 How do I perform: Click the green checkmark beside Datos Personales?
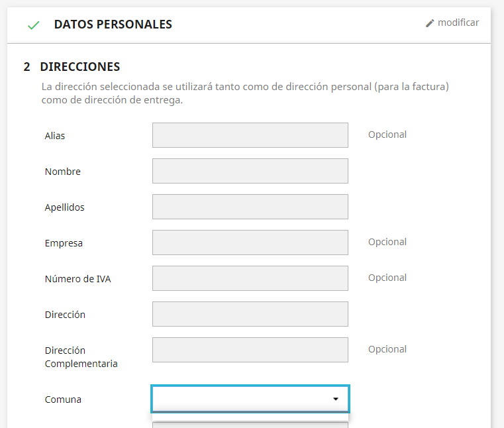[x=33, y=25]
